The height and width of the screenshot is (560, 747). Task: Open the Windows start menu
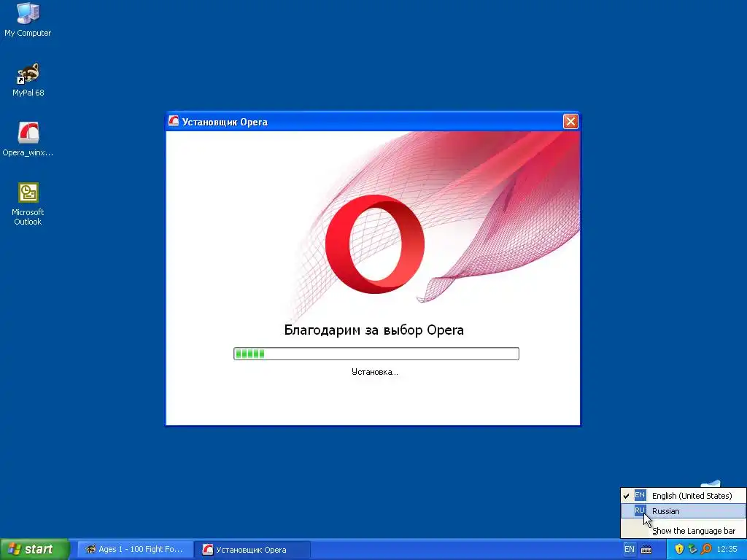tap(34, 549)
